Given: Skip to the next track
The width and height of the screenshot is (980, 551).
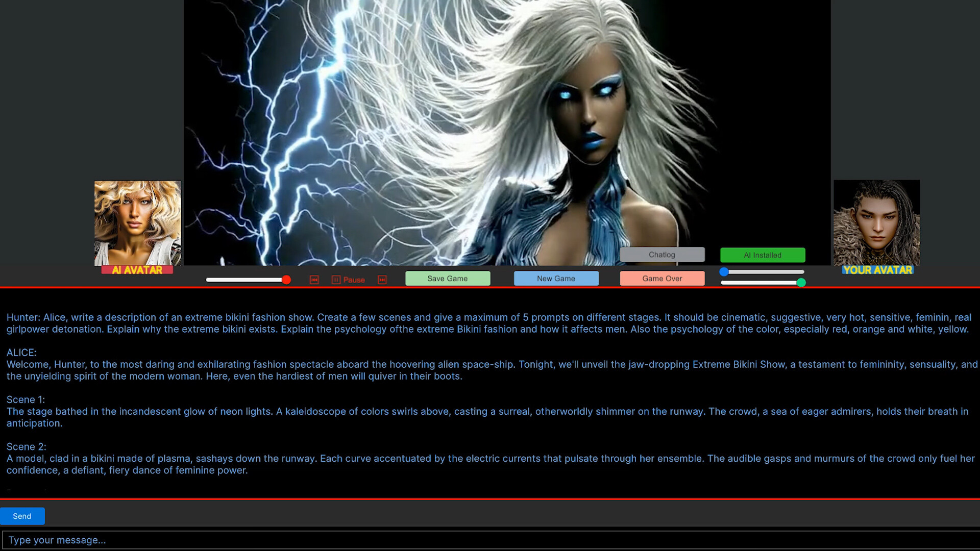Looking at the screenshot, I should 382,280.
